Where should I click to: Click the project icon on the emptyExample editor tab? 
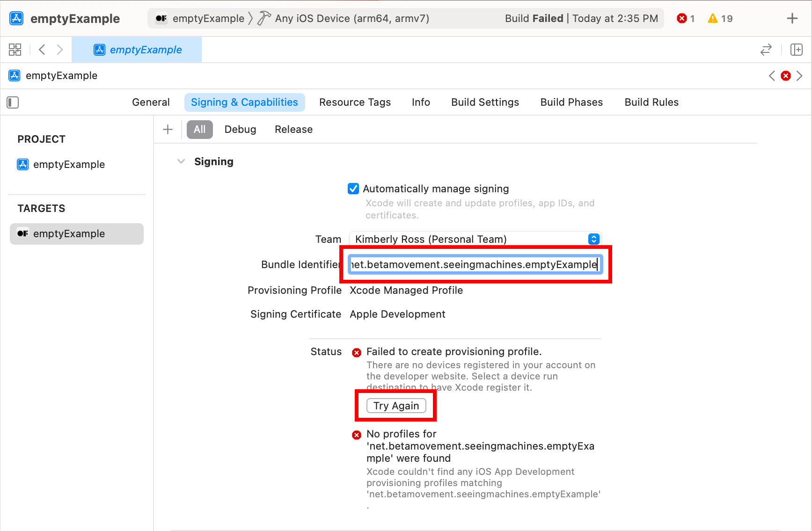click(100, 50)
